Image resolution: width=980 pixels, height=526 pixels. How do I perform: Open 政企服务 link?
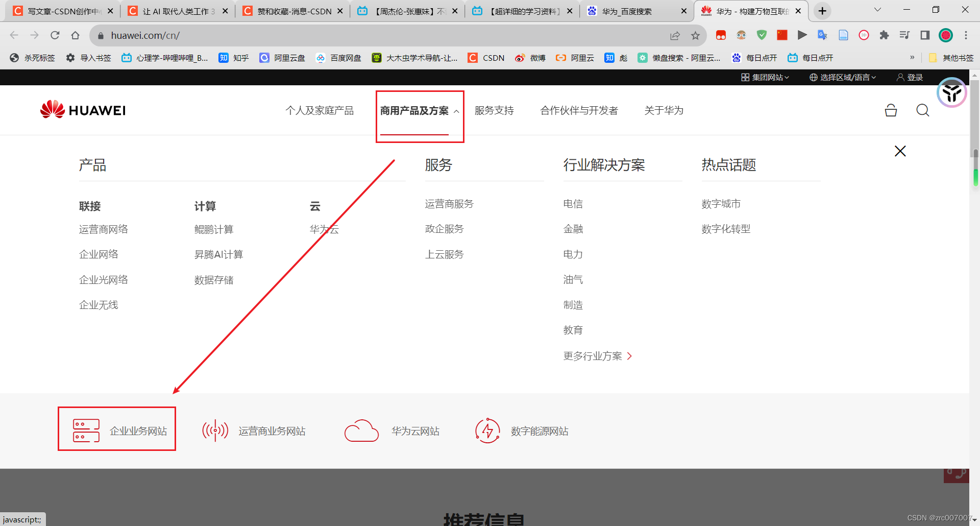(x=445, y=229)
